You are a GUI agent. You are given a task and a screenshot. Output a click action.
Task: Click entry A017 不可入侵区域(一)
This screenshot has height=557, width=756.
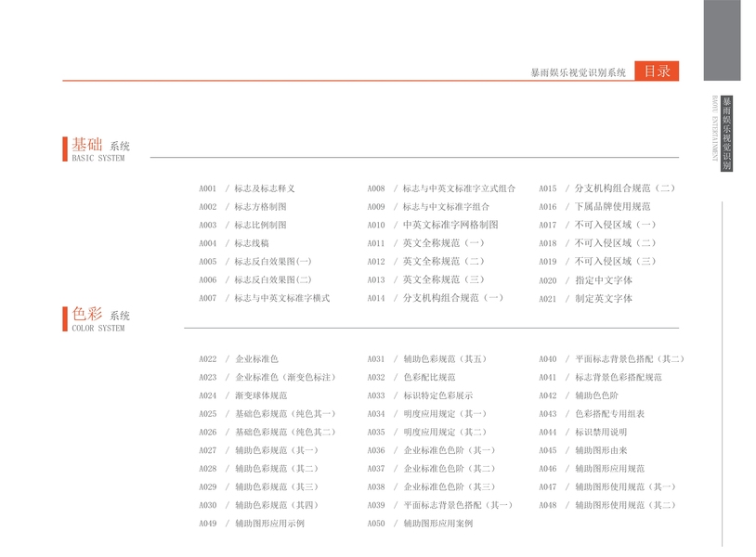(597, 225)
